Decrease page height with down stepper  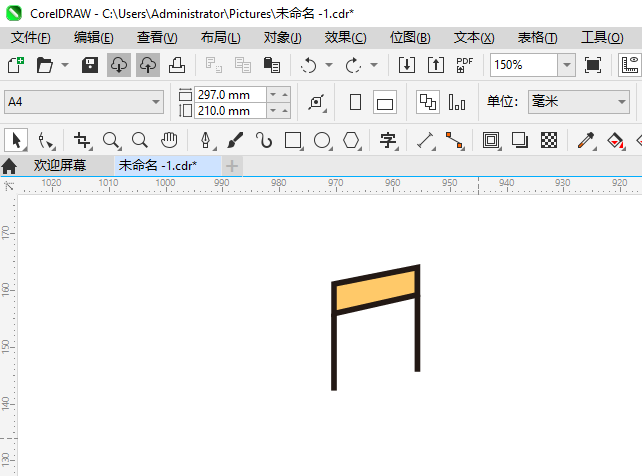click(273, 111)
